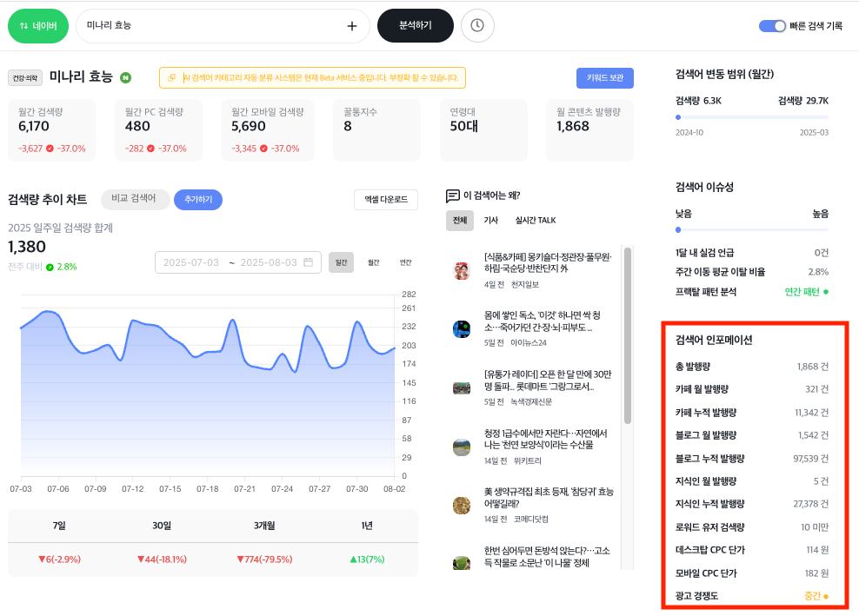Click the 건강·의학 category tag
This screenshot has width=859, height=616.
pos(25,77)
